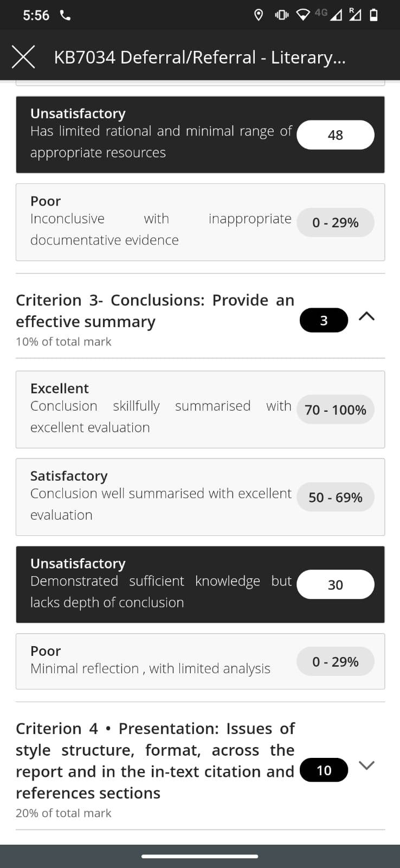This screenshot has height=868, width=400.
Task: Close the KB7034 Deferral/Referral rubric view
Action: tap(23, 56)
